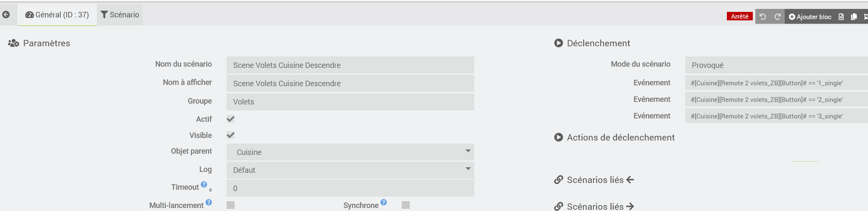The width and height of the screenshot is (868, 211).
Task: Toggle the Visible checkbox
Action: [x=231, y=135]
